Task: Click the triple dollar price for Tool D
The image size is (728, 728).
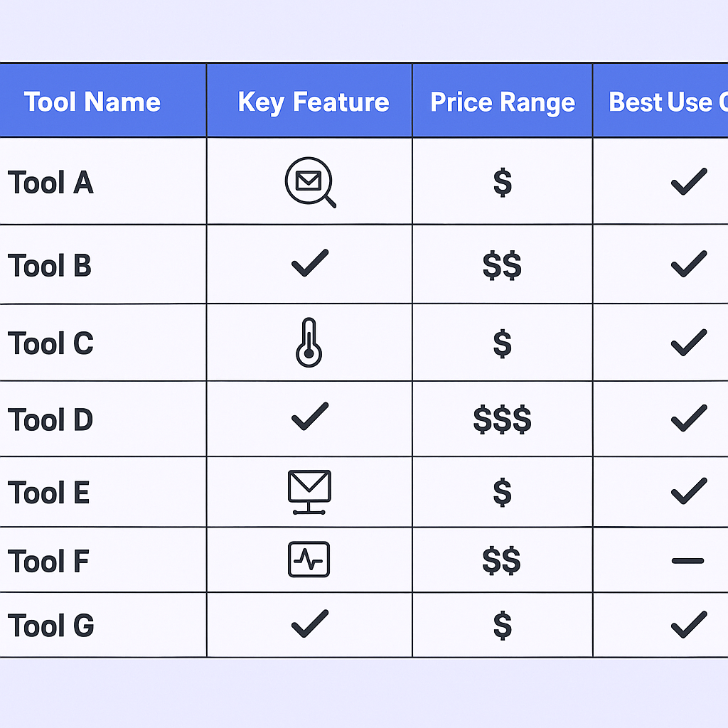Action: click(502, 420)
